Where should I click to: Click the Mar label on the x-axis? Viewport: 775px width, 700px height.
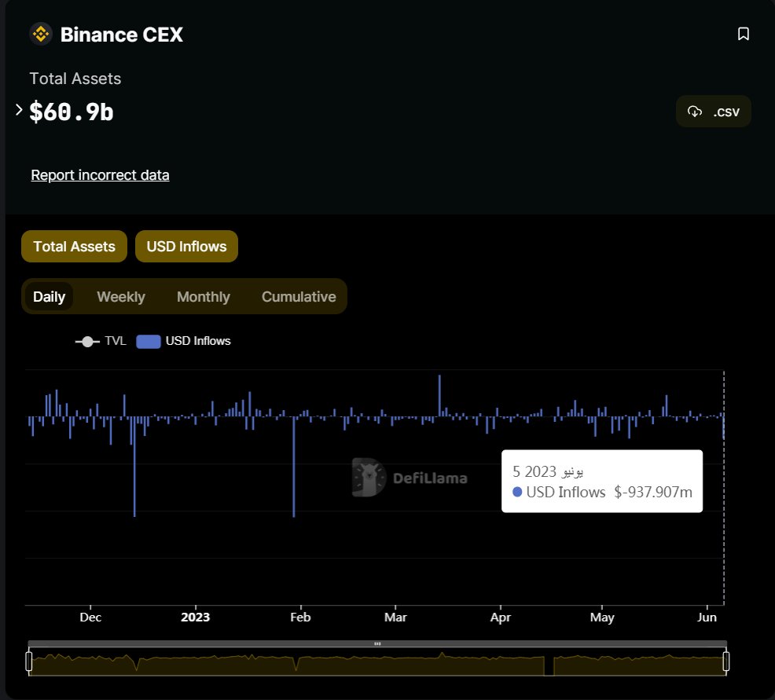[395, 617]
